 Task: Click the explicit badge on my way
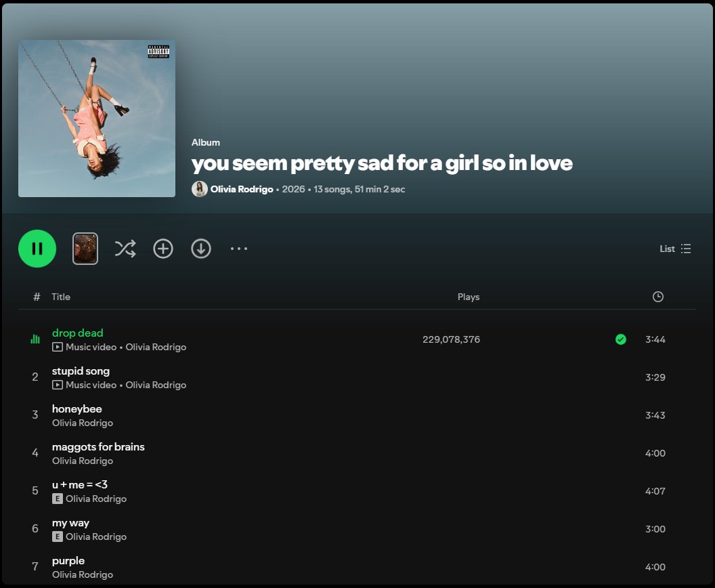pyautogui.click(x=57, y=537)
